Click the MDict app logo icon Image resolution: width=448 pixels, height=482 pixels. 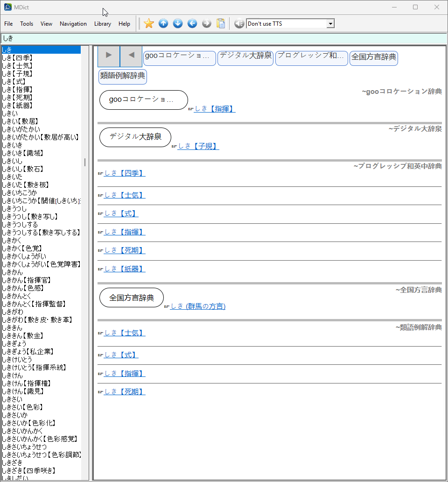coord(7,7)
